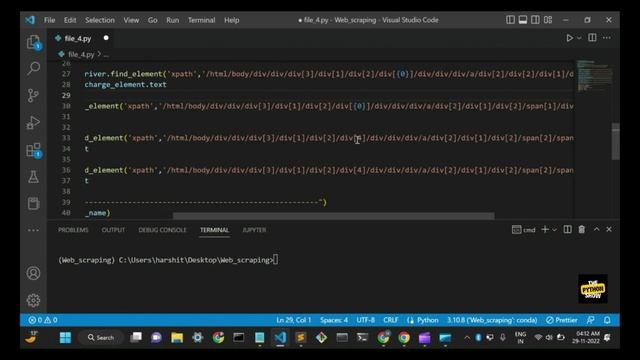The image size is (640, 360).
Task: Switch to the TERMINAL panel tab
Action: 214,230
